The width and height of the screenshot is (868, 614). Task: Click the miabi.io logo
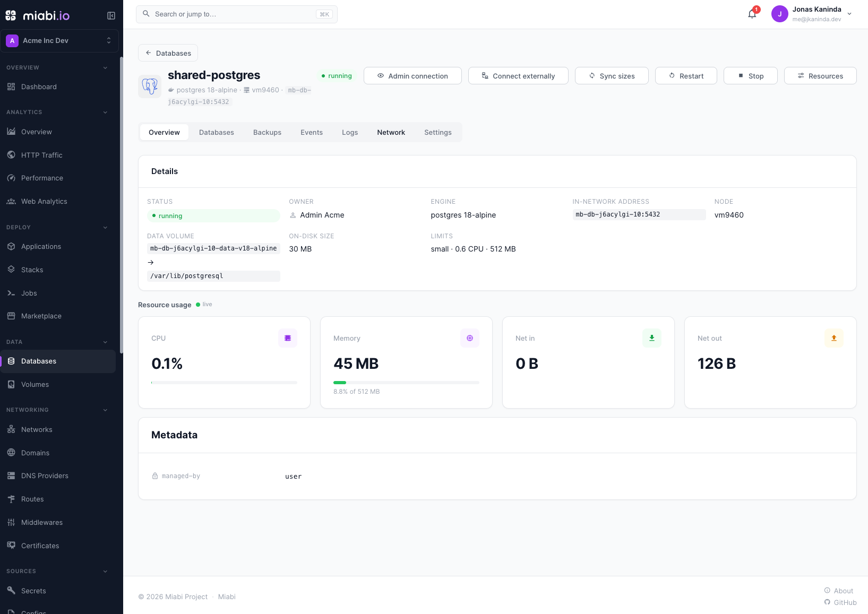(37, 15)
